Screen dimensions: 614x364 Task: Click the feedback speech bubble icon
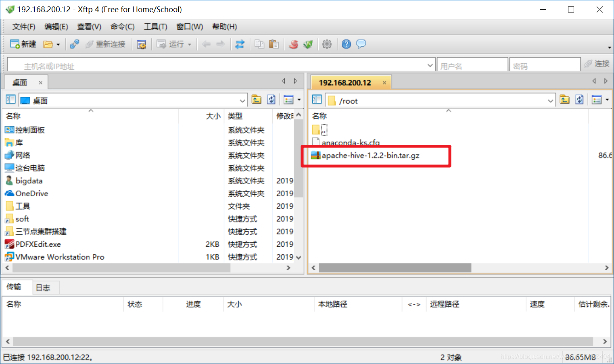(361, 44)
